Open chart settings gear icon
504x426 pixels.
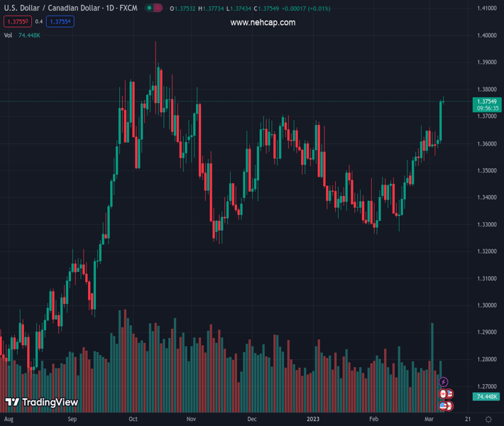coord(488,419)
